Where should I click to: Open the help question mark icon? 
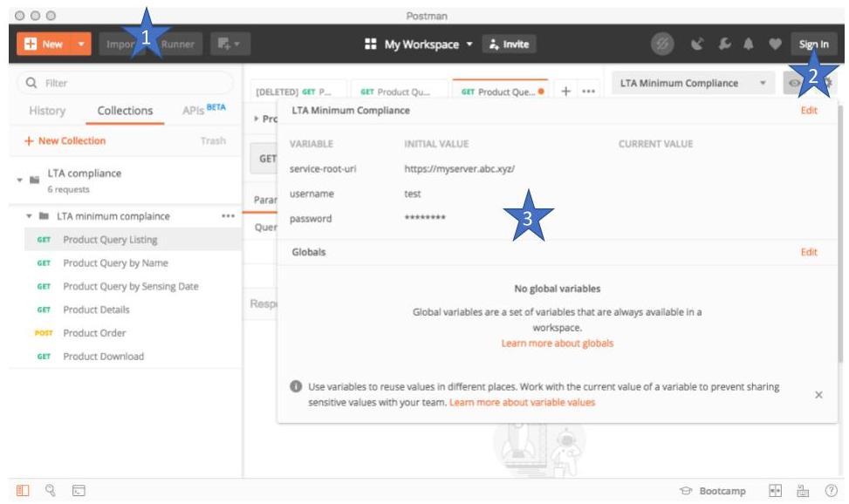(832, 490)
